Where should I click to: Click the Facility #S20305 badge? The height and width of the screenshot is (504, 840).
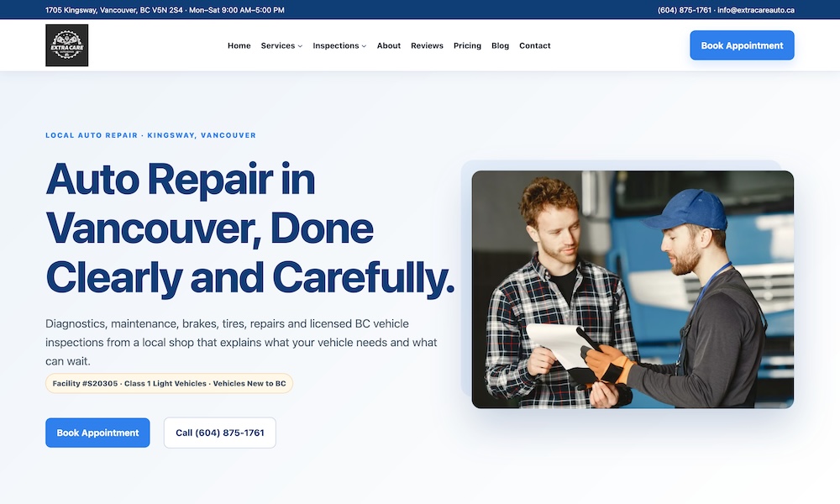coord(170,384)
